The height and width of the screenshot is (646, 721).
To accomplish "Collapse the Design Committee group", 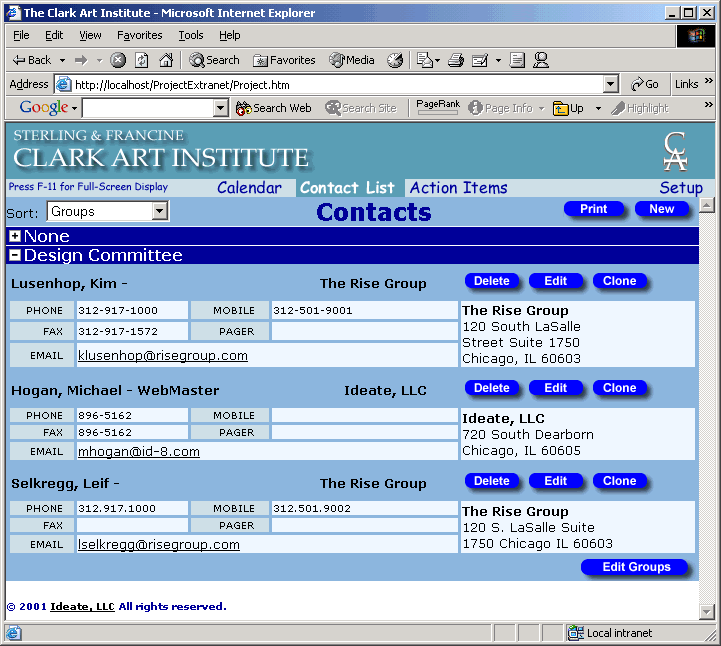I will (x=15, y=255).
